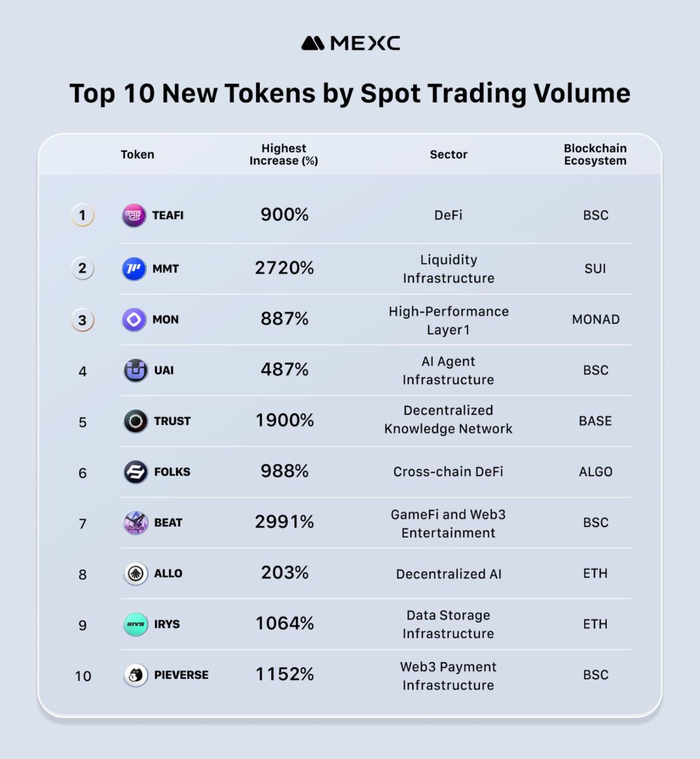The width and height of the screenshot is (700, 759).
Task: Click the rank 2 silver badge
Action: pos(82,269)
